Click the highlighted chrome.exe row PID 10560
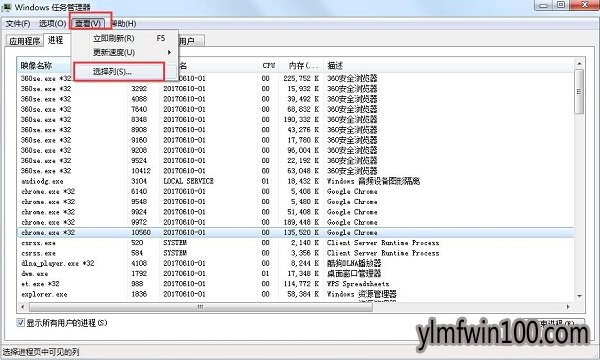Viewport: 600px width, 360px height. [295, 233]
